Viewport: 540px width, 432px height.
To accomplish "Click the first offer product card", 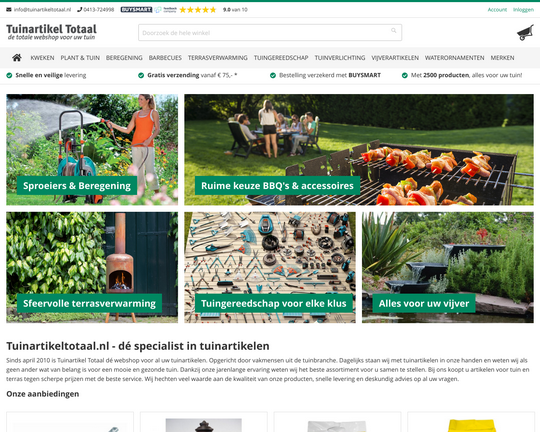I will tap(70, 422).
